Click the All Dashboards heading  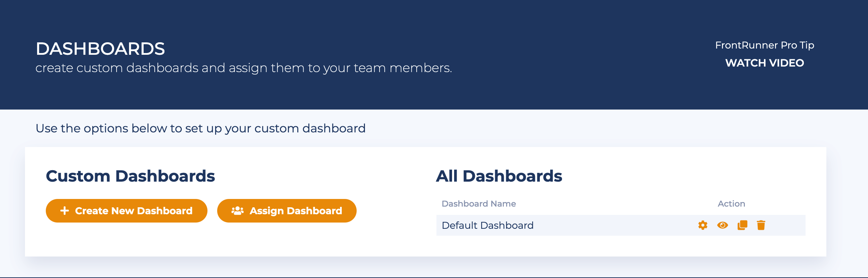tap(499, 176)
